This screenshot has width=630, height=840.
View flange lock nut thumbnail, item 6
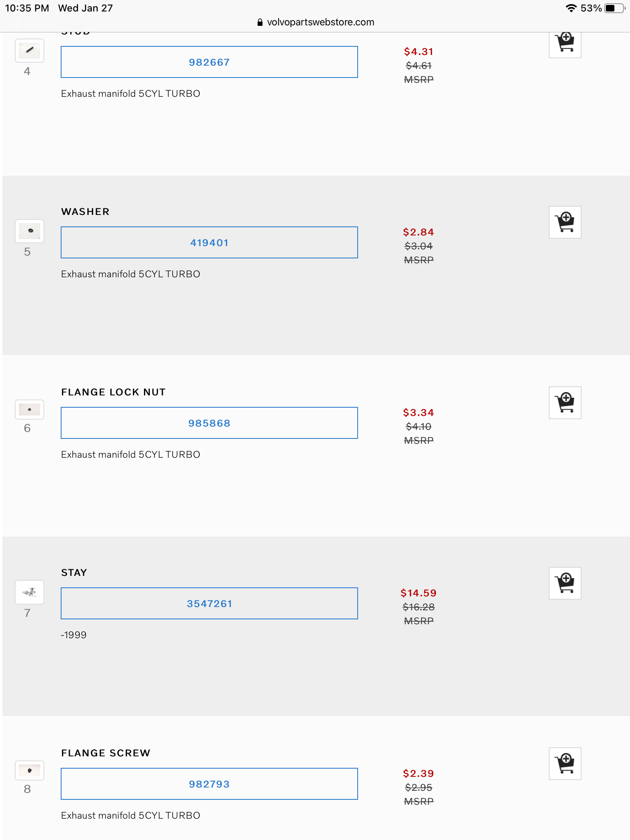[30, 409]
